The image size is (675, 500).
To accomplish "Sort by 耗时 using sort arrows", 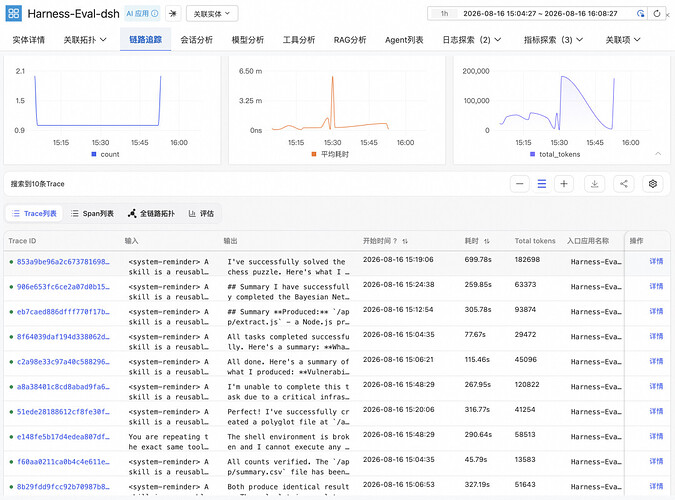I will point(487,241).
